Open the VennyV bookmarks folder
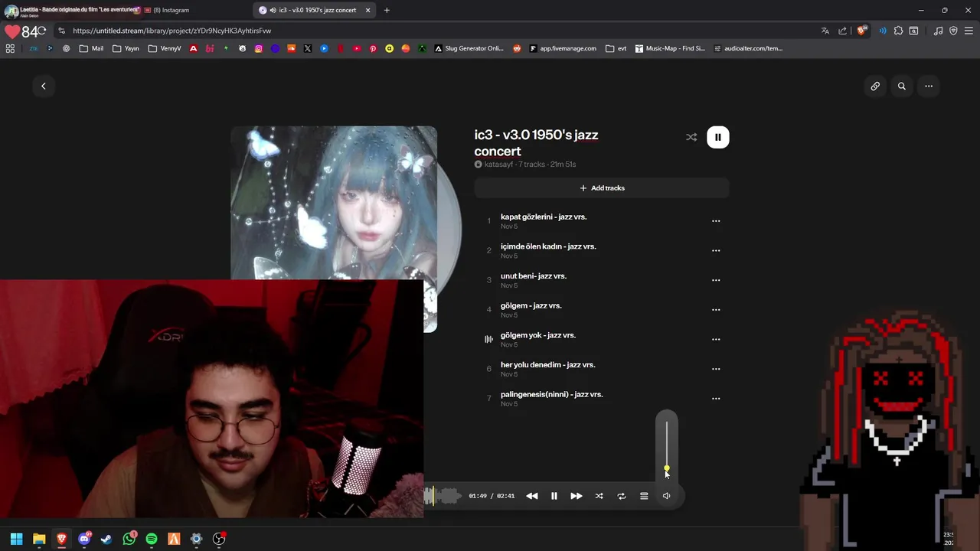 coord(165,48)
